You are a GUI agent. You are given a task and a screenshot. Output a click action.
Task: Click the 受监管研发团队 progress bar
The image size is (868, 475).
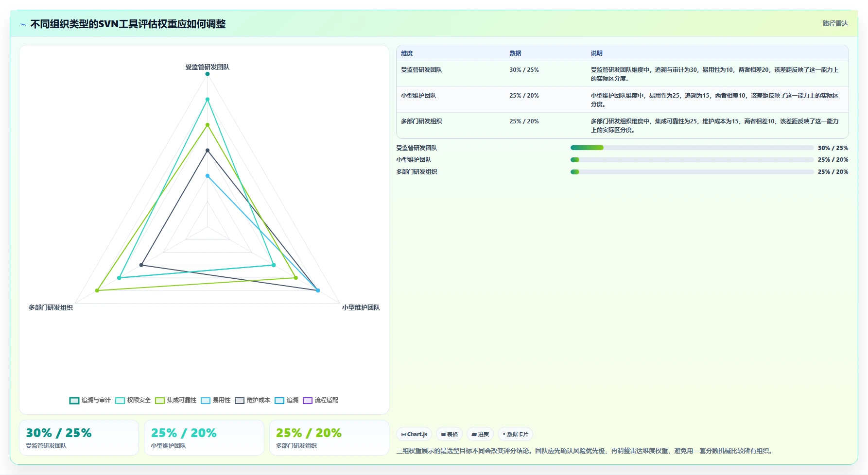tap(692, 148)
